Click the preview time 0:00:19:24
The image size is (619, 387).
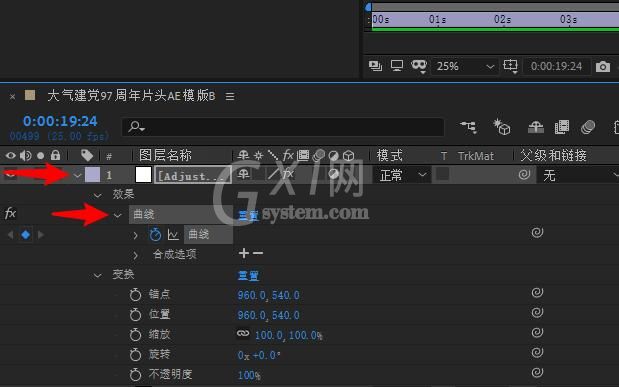[x=556, y=66]
